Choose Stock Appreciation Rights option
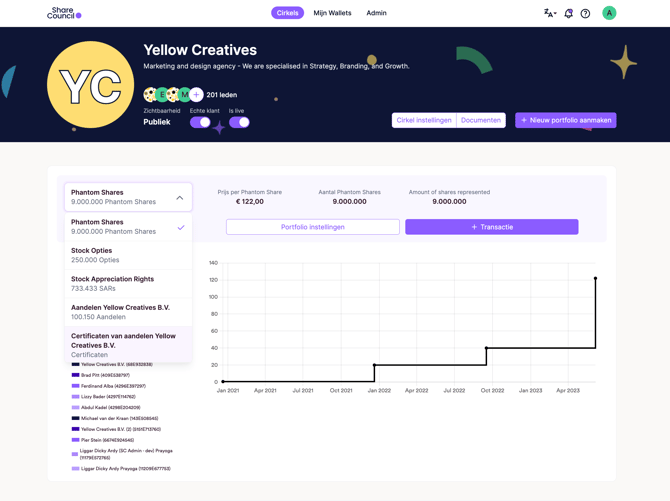Image resolution: width=670 pixels, height=501 pixels. pos(128,284)
